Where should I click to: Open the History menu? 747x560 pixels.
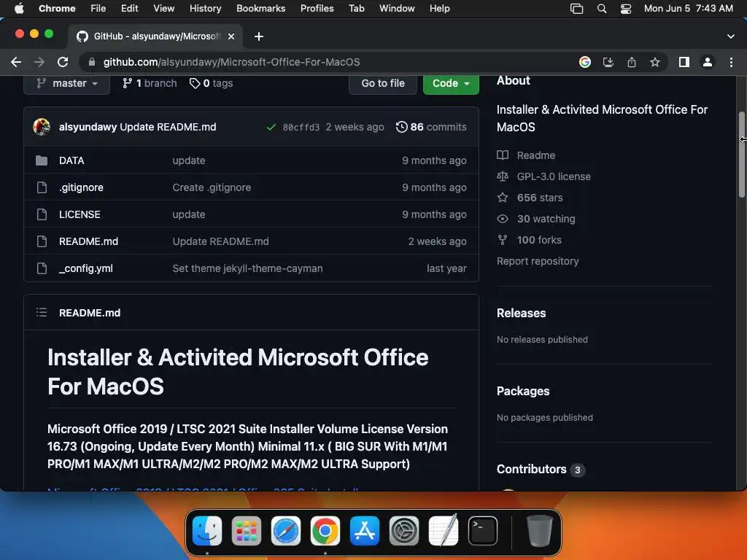205,9
